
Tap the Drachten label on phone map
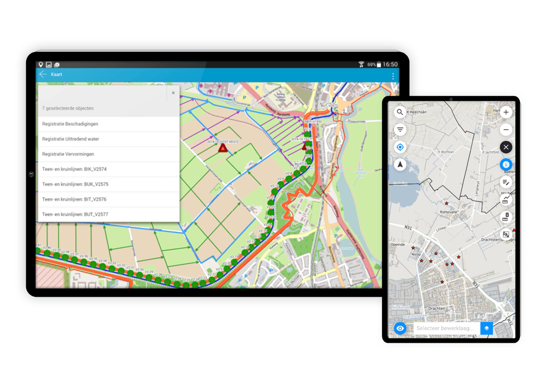(x=437, y=308)
